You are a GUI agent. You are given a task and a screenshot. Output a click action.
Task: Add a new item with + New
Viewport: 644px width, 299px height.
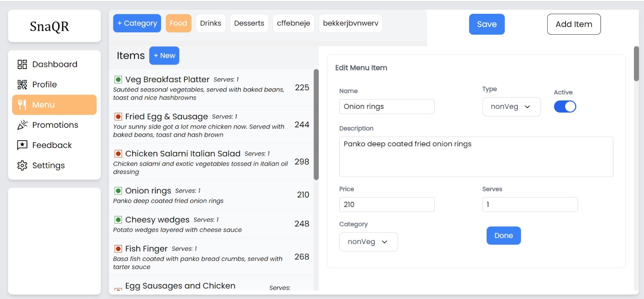click(164, 56)
